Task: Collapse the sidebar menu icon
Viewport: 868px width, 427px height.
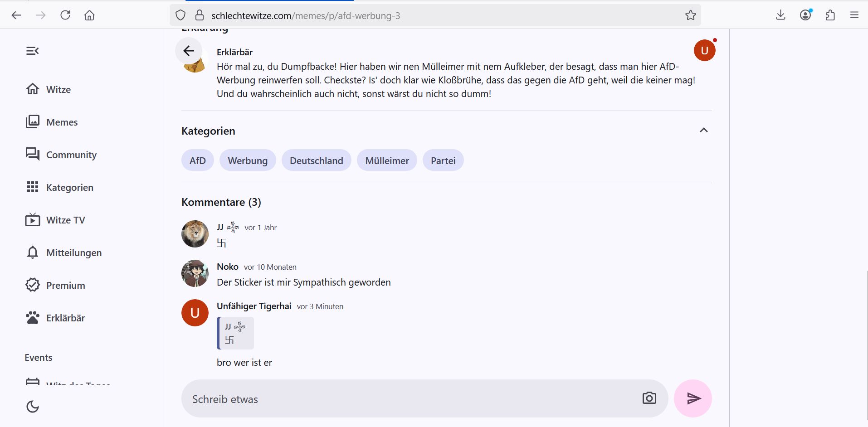Action: [32, 51]
